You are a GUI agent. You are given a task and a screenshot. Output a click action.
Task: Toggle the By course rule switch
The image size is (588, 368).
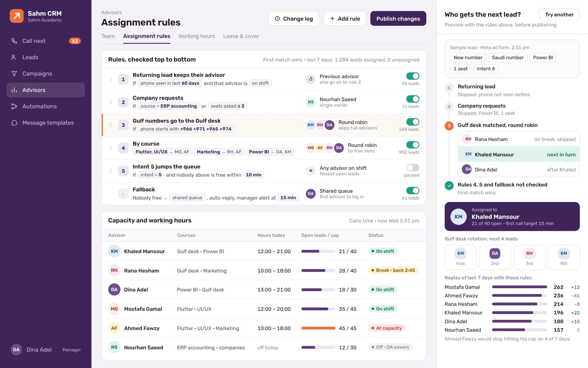click(x=413, y=145)
